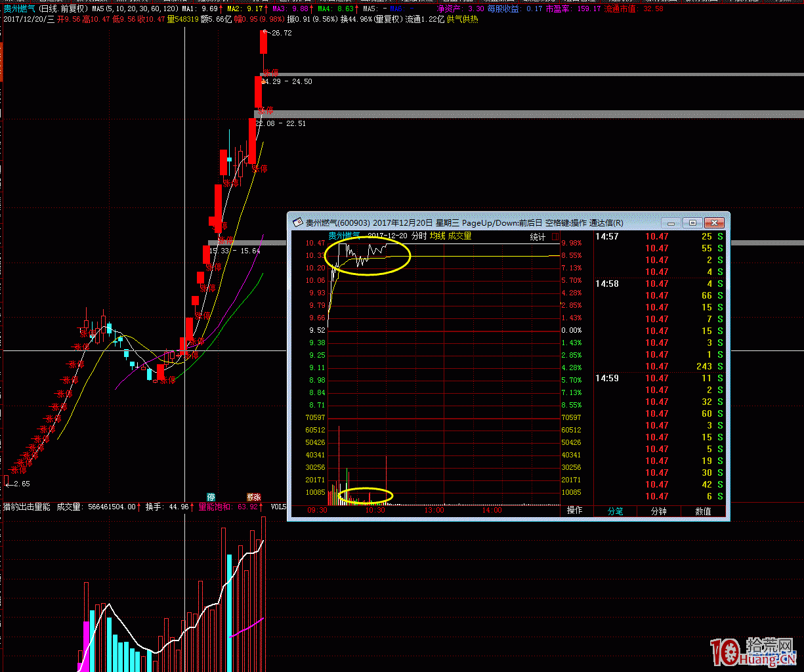Select the 贵州燃气 stock name at top left
804x672 pixels.
19,9
